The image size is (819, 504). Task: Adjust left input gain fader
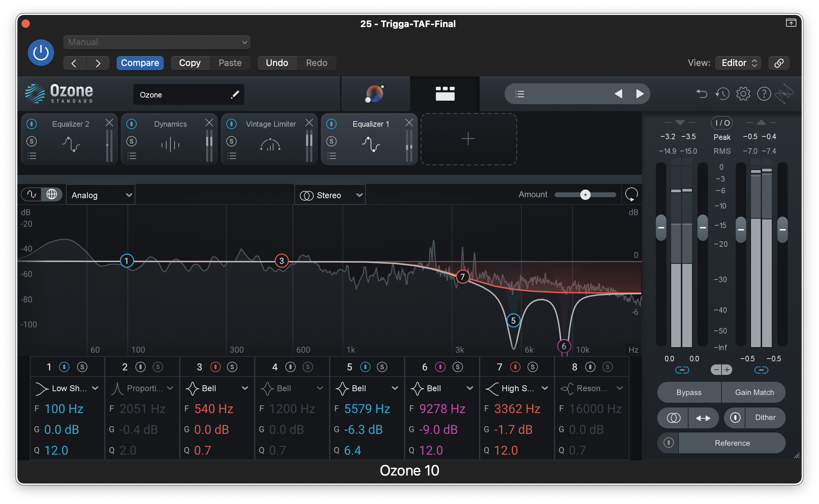pos(661,228)
